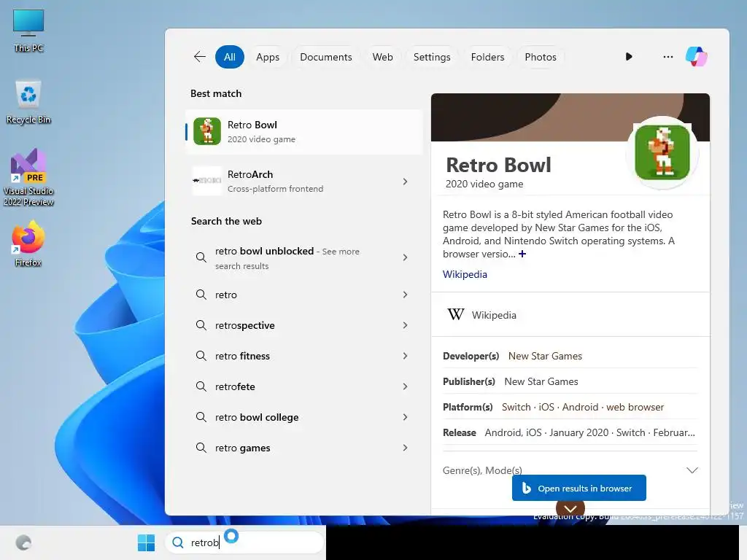Open the three-dot more options menu
Image resolution: width=747 pixels, height=560 pixels.
click(668, 57)
